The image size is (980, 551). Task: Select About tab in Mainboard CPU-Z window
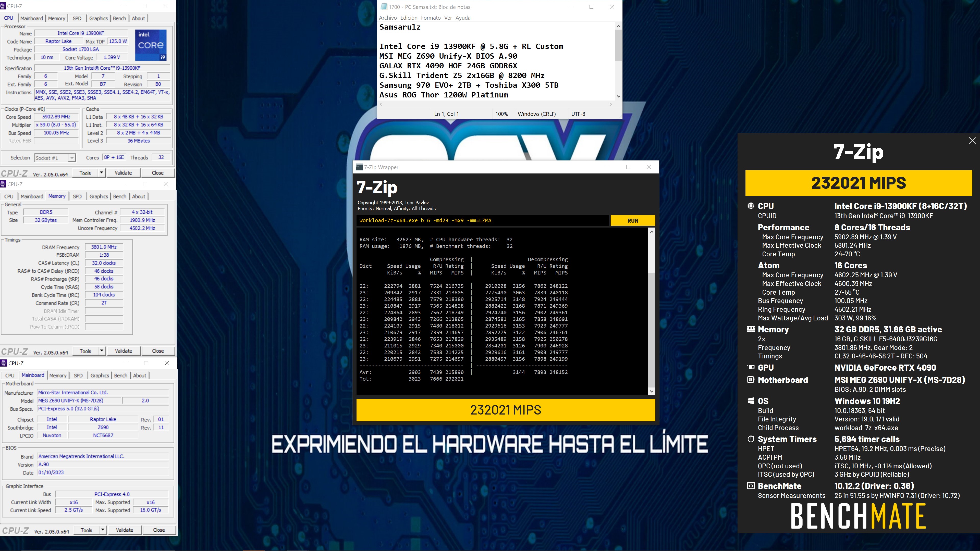click(x=140, y=375)
